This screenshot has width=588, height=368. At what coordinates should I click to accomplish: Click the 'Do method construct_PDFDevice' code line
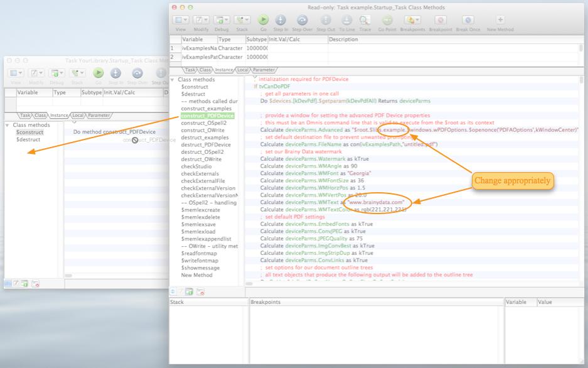point(114,132)
